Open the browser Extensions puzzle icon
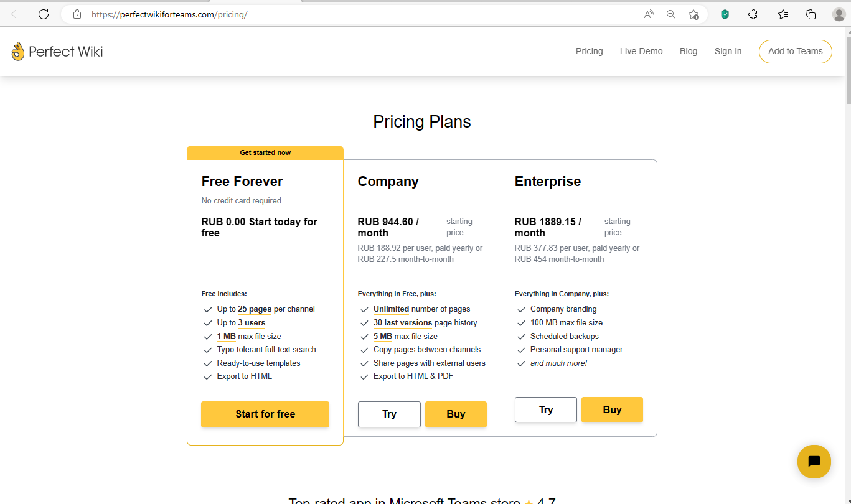 [753, 14]
